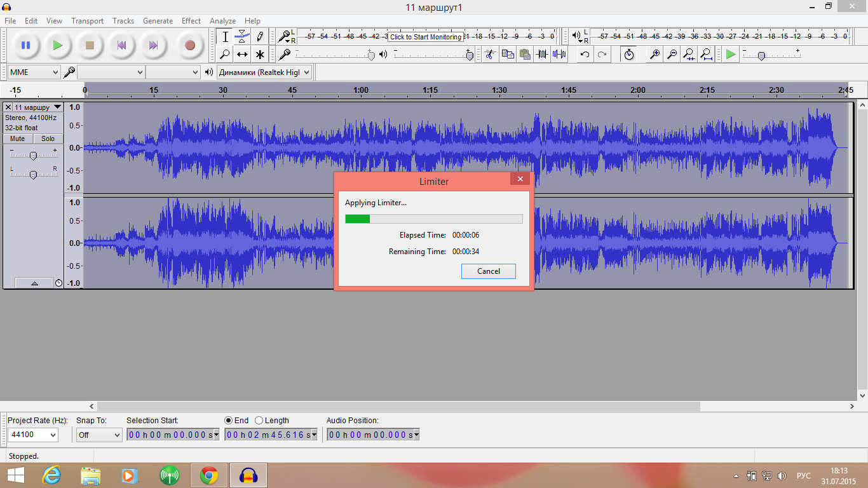Click the Trim Audio icon
The image size is (868, 488).
pyautogui.click(x=541, y=54)
